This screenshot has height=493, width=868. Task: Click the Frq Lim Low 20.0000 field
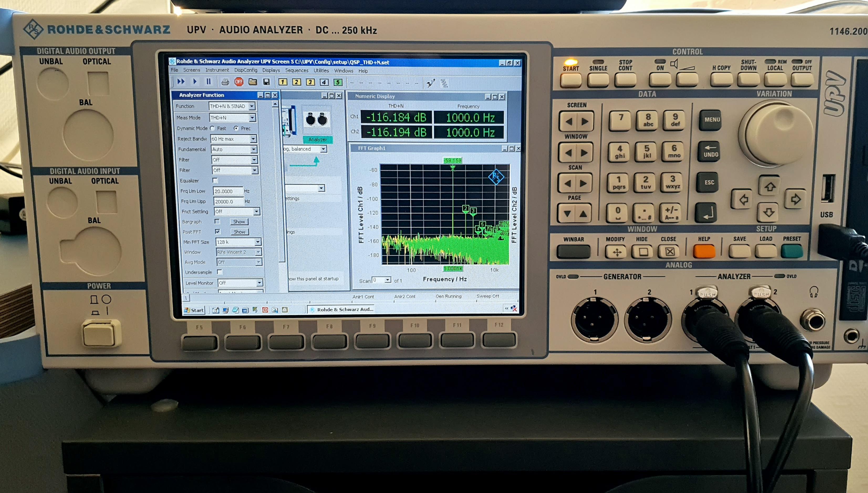[x=228, y=191]
